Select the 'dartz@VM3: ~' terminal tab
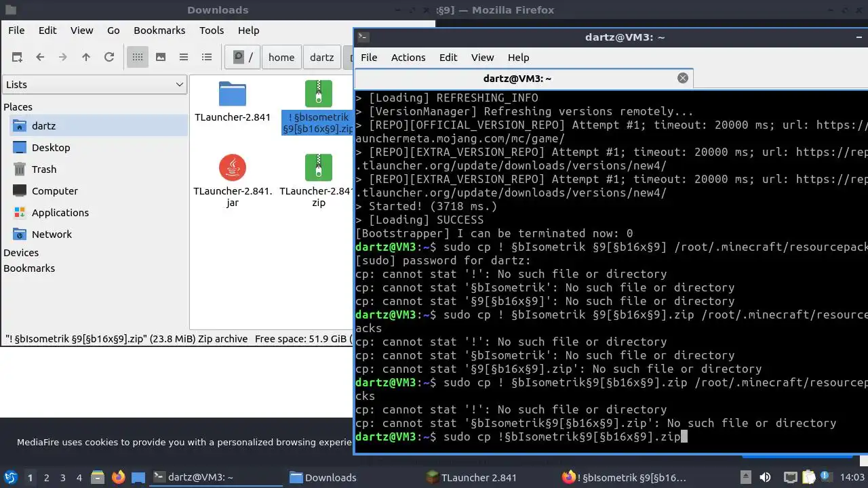This screenshot has width=868, height=488. tap(517, 79)
